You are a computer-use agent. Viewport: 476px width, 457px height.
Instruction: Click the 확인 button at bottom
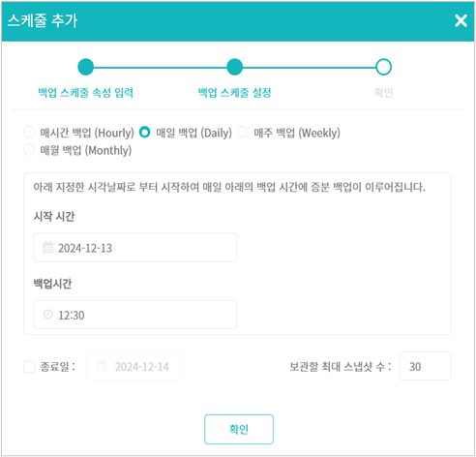click(x=239, y=429)
